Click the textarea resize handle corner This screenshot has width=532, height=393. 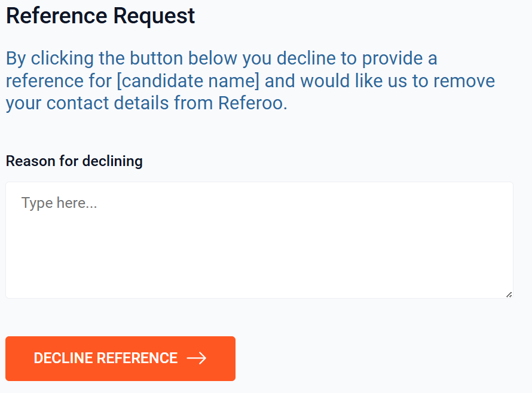(509, 294)
